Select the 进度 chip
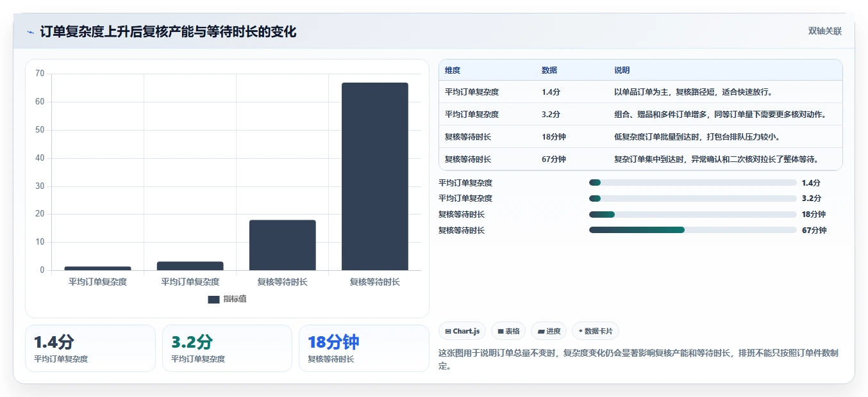868x397 pixels. [x=549, y=331]
